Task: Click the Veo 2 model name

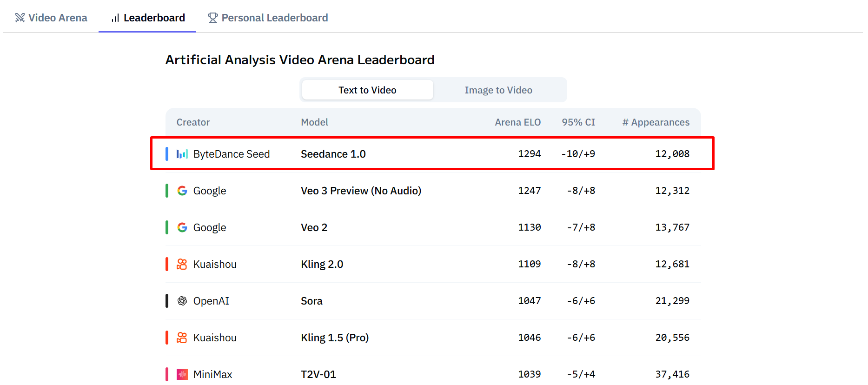Action: 314,227
